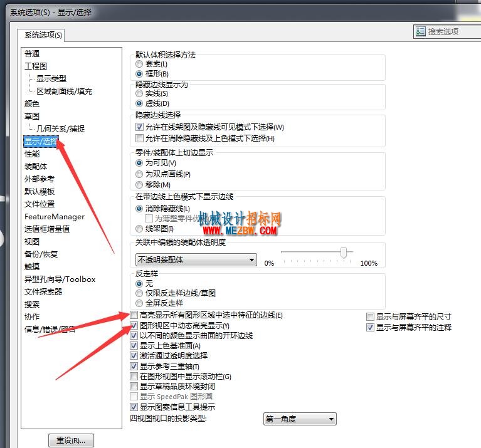Click the 重设(R)... button

coord(71,440)
